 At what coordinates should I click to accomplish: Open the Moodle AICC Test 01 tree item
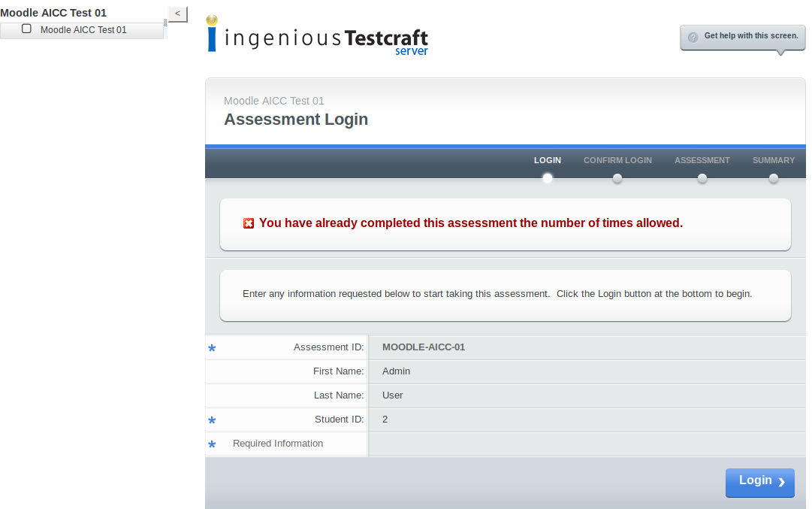click(x=83, y=30)
